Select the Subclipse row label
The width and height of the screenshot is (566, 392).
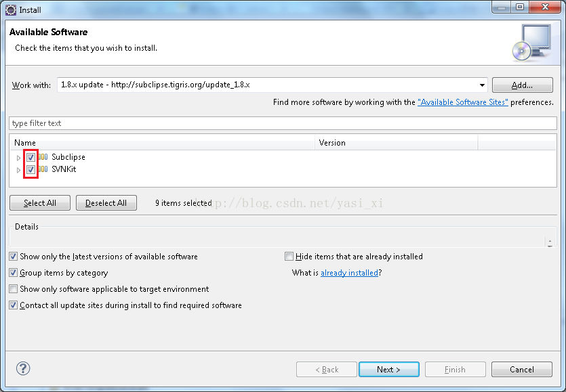tap(68, 157)
